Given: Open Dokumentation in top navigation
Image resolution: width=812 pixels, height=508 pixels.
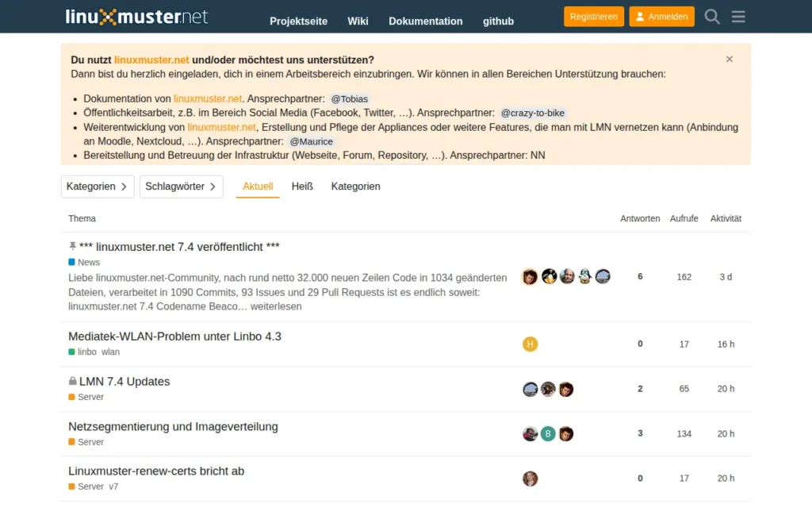Looking at the screenshot, I should [x=426, y=21].
